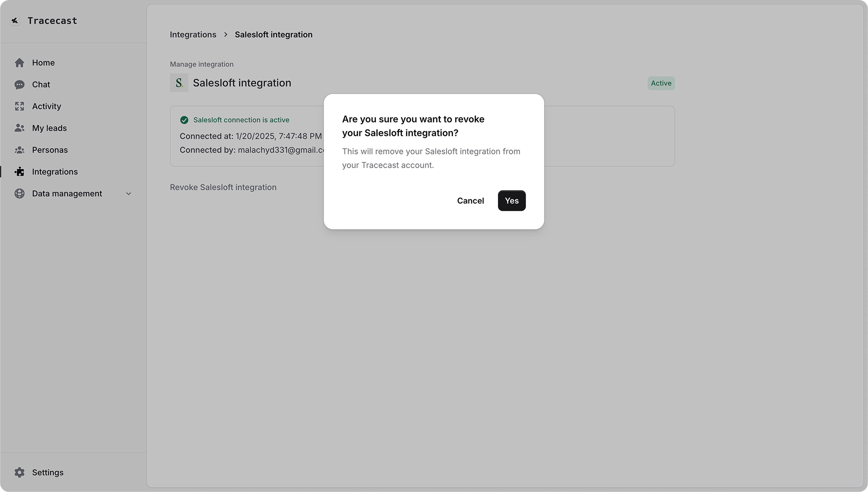Click the Tracecast brand name
This screenshot has height=492, width=868.
click(52, 21)
